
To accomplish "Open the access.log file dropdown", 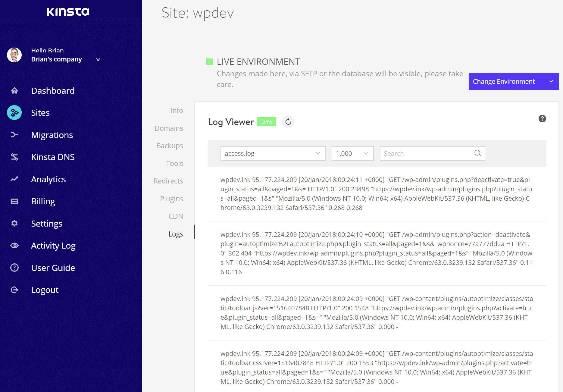I will [273, 154].
